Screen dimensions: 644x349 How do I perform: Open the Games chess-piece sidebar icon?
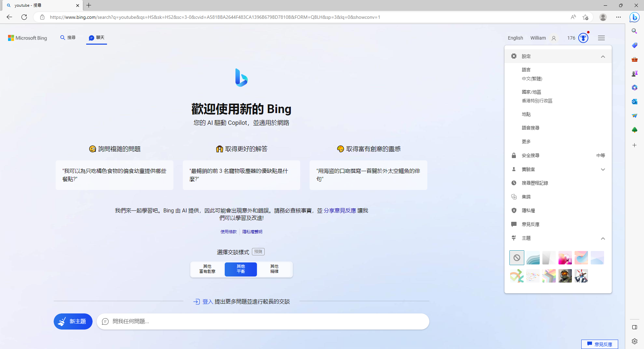634,73
